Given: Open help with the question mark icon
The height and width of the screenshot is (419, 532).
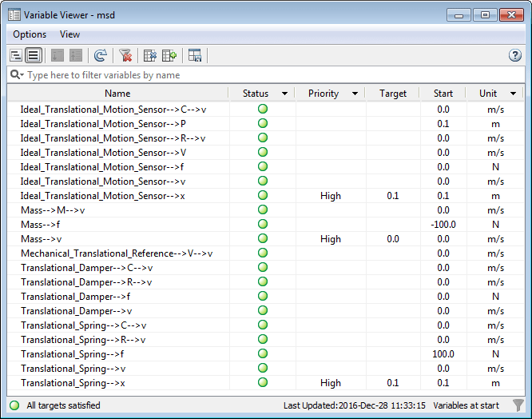Looking at the screenshot, I should pos(515,55).
